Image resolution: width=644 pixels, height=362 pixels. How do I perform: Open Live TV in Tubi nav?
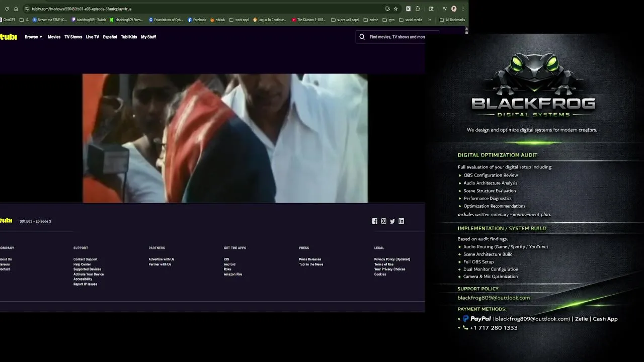point(92,37)
